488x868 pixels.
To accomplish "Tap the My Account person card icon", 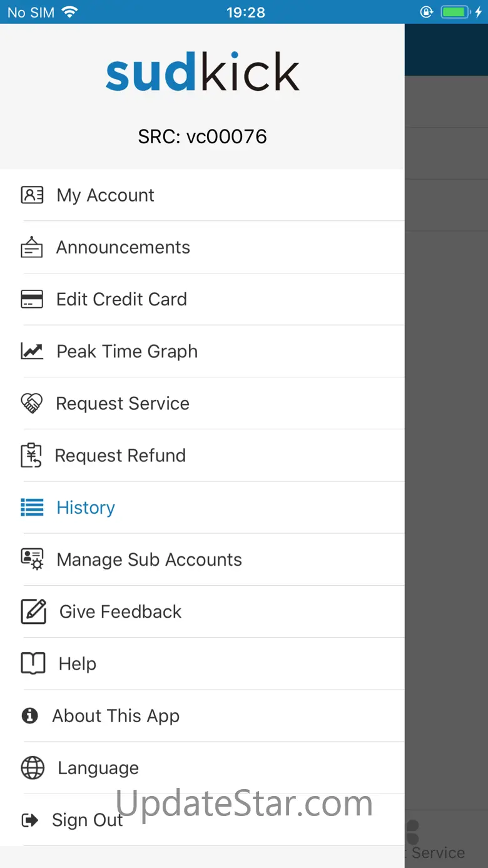I will 32,195.
